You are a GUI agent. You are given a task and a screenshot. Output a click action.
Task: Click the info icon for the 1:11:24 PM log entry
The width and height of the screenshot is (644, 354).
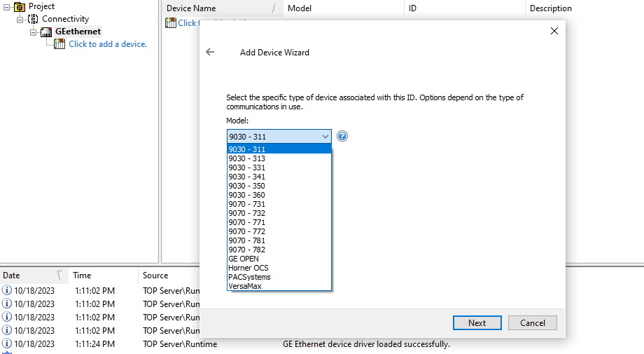pyautogui.click(x=6, y=343)
